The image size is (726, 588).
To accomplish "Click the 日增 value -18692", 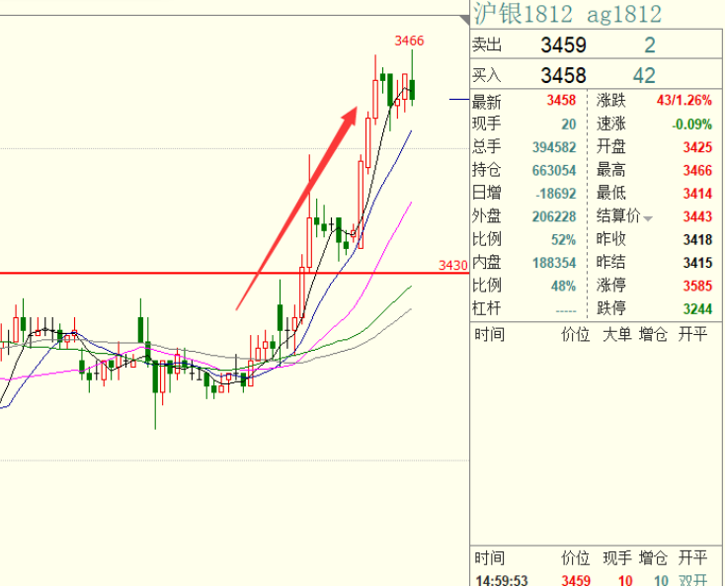I will coord(555,194).
